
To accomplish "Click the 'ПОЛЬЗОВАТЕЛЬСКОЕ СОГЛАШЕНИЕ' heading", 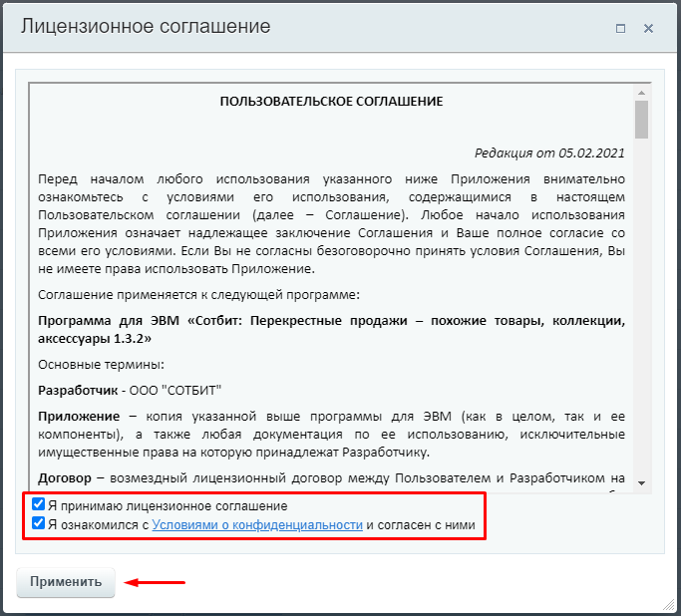I will [x=331, y=102].
